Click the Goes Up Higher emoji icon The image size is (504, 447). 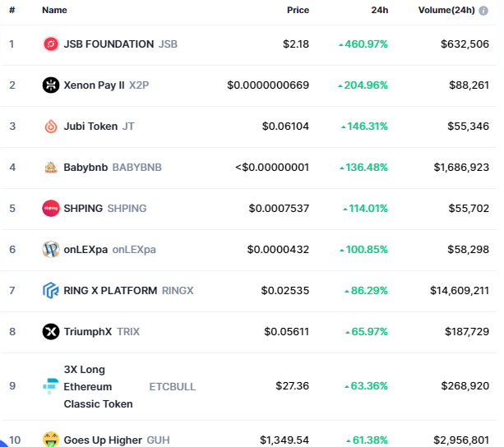51,440
